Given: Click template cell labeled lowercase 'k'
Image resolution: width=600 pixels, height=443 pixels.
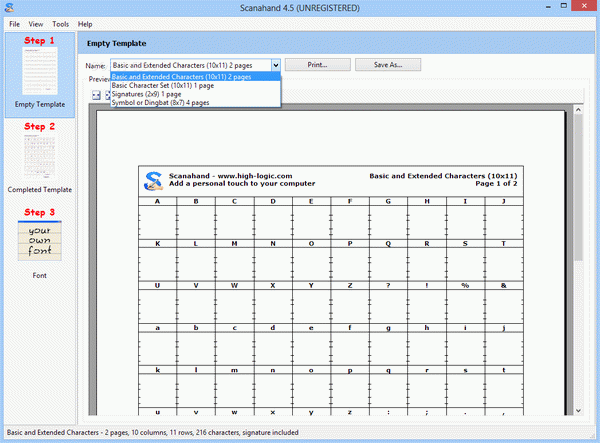Looking at the screenshot, I should coord(158,387).
